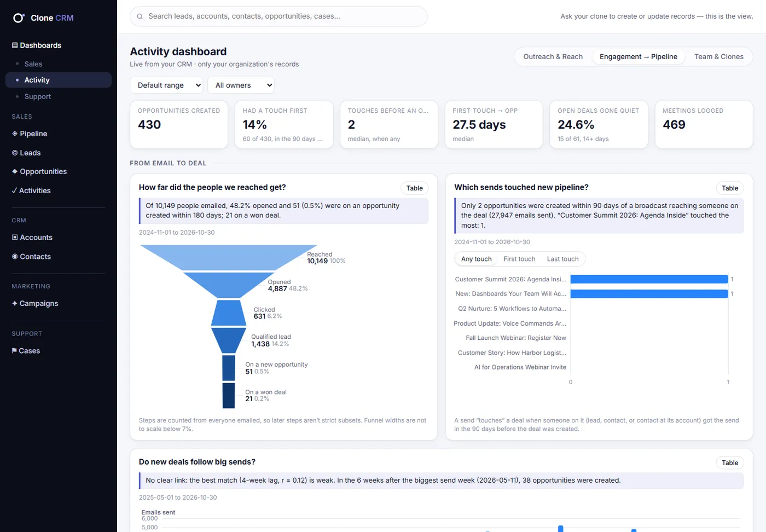Click the Campaigns sparkle icon

(x=15, y=303)
